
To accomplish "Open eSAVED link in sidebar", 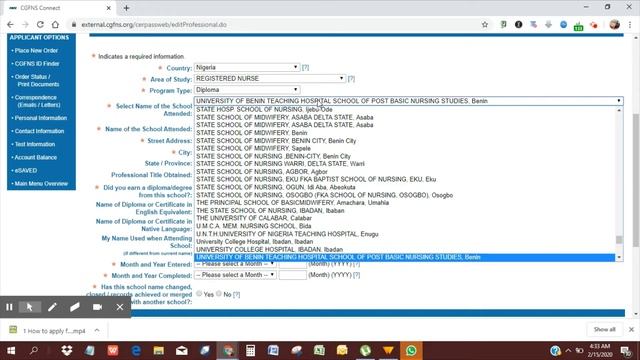I will tap(26, 170).
